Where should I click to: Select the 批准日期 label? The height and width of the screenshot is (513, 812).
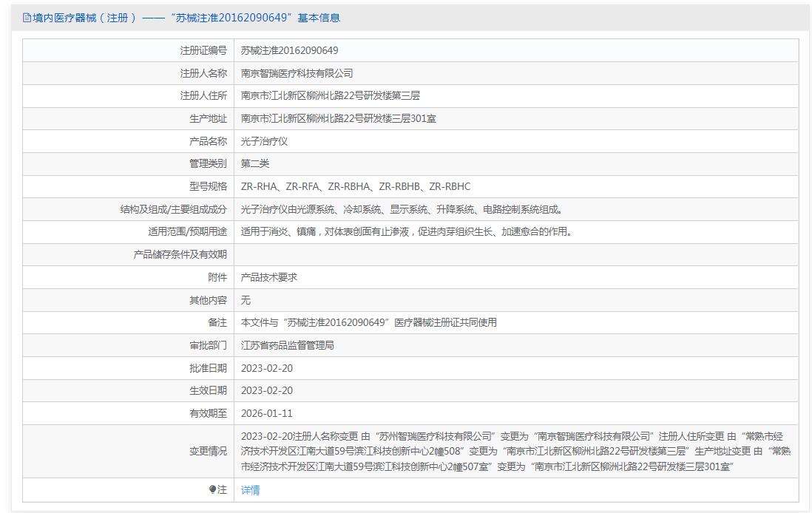coord(209,368)
